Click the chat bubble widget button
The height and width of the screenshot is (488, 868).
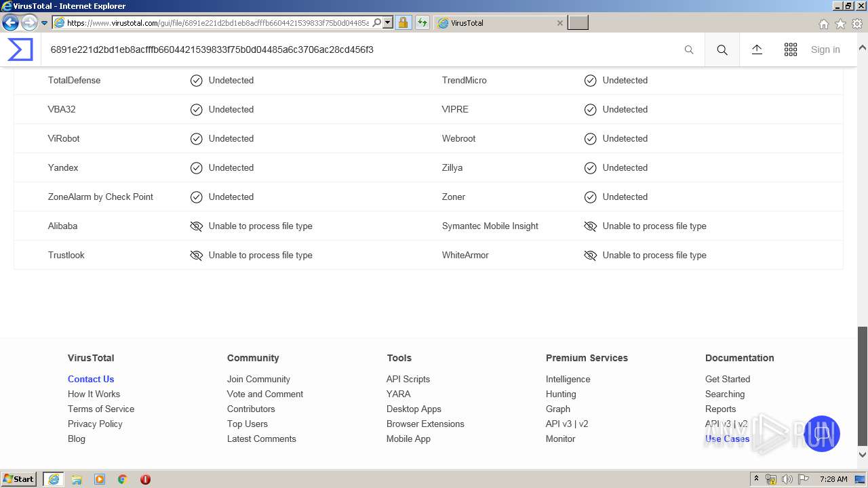click(x=822, y=434)
